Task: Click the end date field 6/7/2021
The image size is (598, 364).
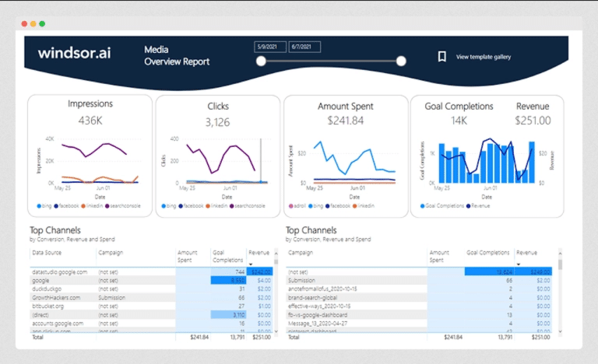Action: point(304,47)
